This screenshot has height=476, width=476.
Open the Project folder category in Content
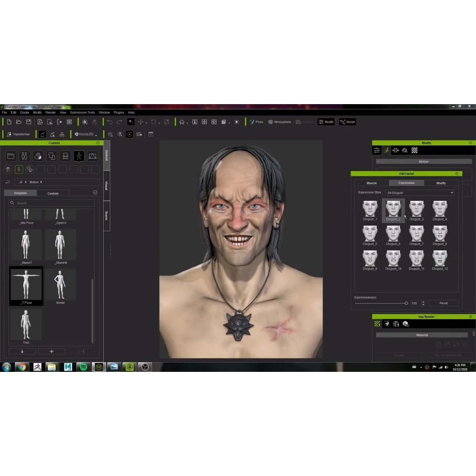pyautogui.click(x=11, y=156)
